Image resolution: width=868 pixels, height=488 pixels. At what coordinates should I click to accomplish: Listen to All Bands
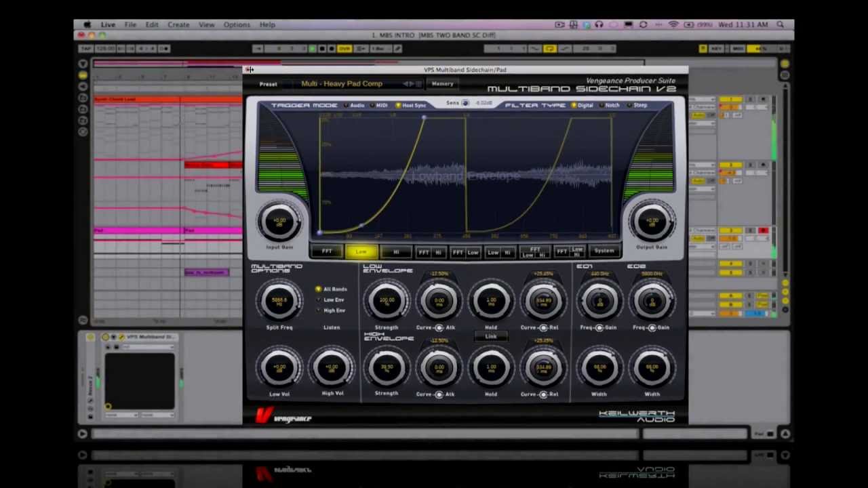tap(332, 289)
